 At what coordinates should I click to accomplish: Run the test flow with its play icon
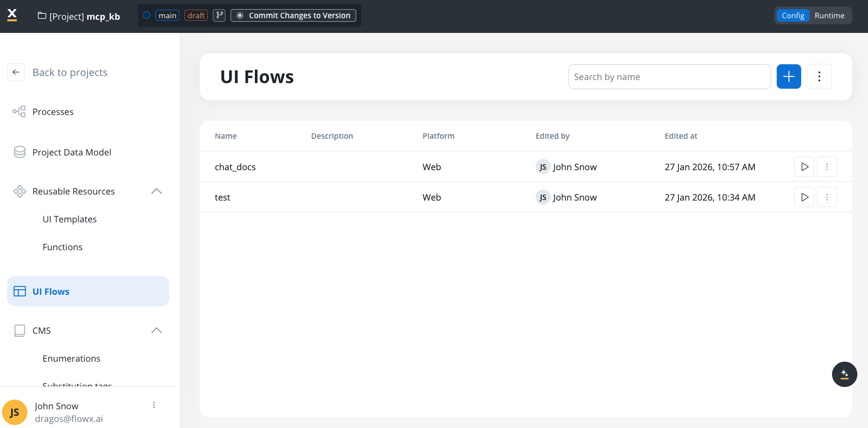[x=804, y=197]
